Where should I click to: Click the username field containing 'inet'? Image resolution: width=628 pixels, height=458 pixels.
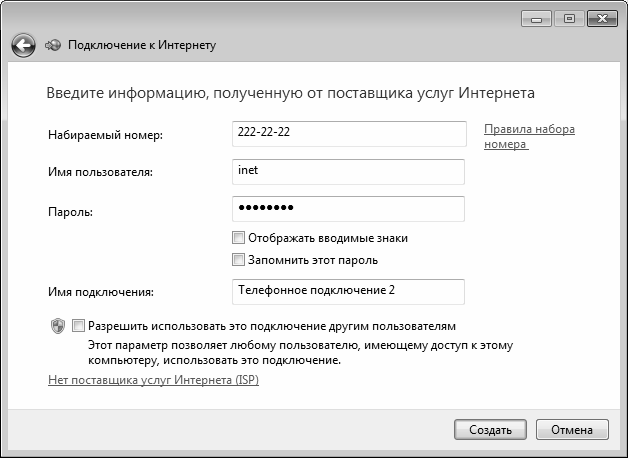tap(348, 171)
